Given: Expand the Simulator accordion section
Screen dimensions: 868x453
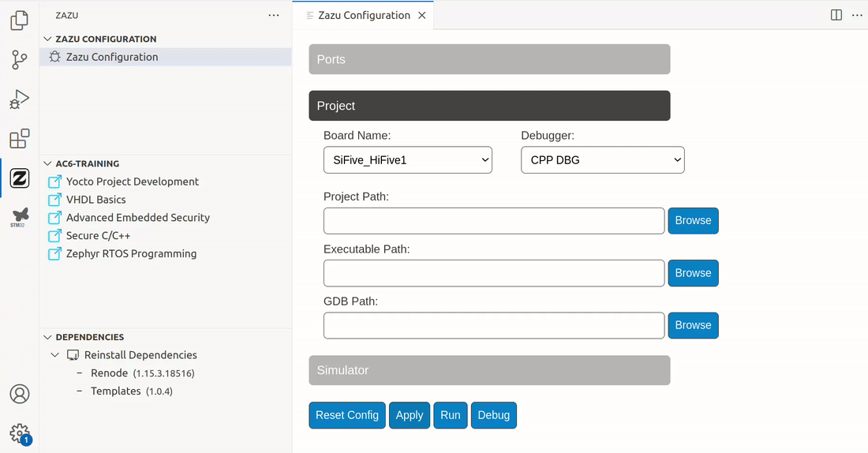Looking at the screenshot, I should point(489,370).
